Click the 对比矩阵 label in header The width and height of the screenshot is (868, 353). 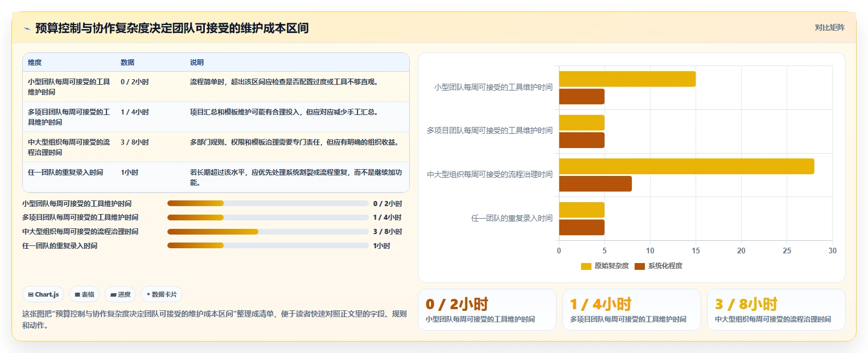coord(829,28)
